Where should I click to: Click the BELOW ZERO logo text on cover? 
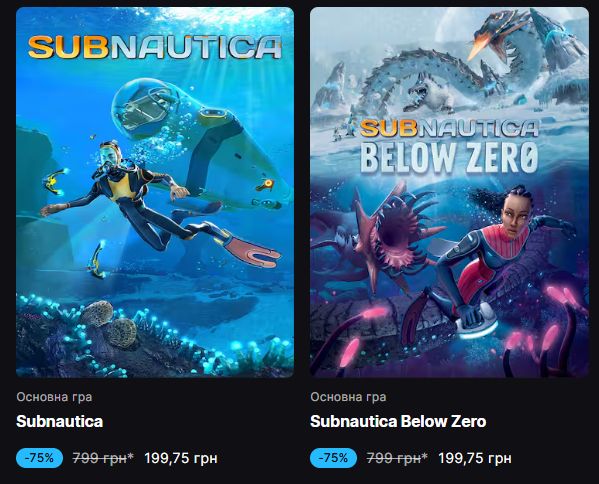(x=449, y=157)
